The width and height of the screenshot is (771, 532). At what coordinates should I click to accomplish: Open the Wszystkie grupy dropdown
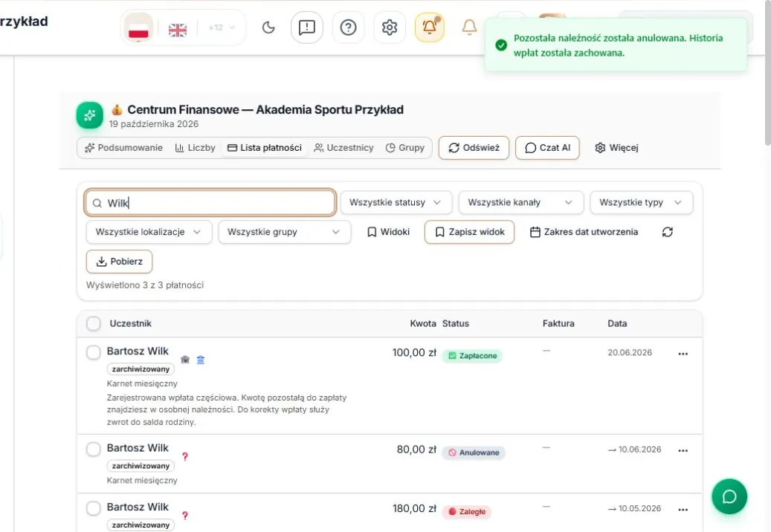click(285, 232)
